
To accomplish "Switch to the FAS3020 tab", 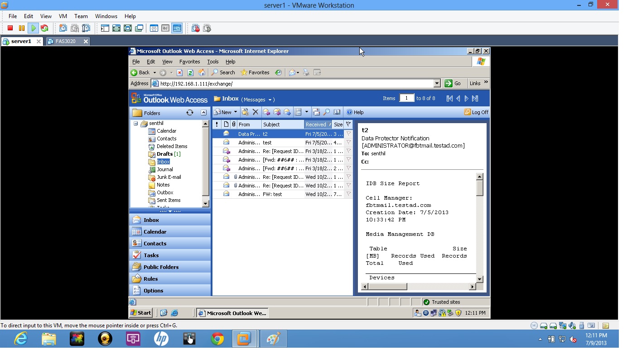I will [66, 41].
